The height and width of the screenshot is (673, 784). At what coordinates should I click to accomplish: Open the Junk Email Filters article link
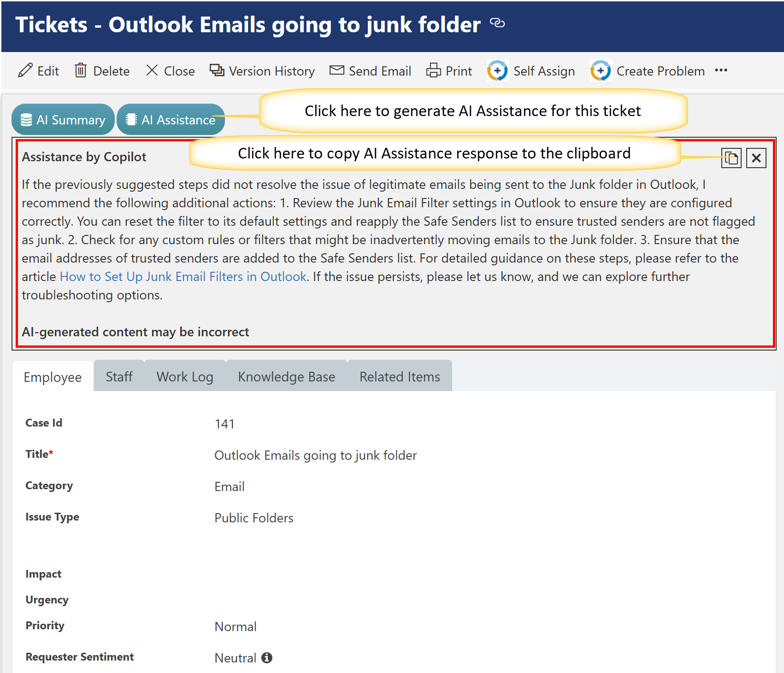pos(183,276)
